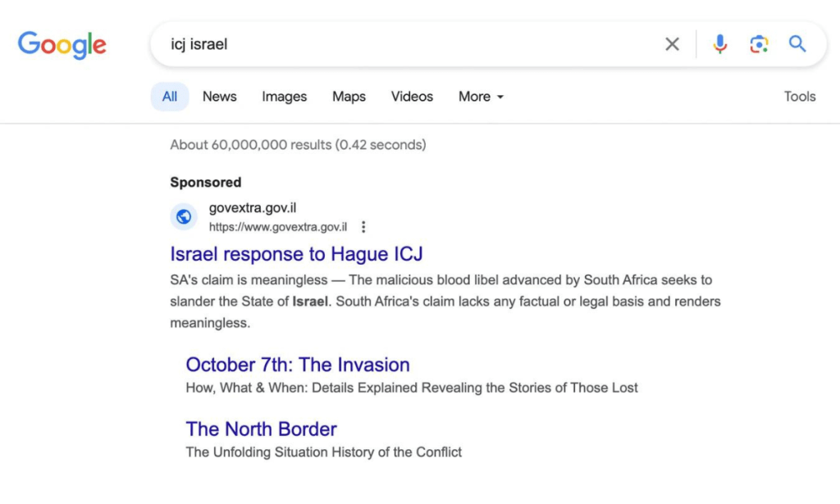Go to the Videos tab
The height and width of the screenshot is (504, 840).
[412, 97]
